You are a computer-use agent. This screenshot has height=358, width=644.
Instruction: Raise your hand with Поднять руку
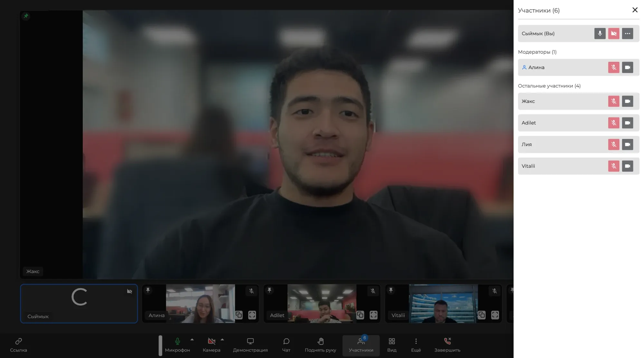coord(320,345)
